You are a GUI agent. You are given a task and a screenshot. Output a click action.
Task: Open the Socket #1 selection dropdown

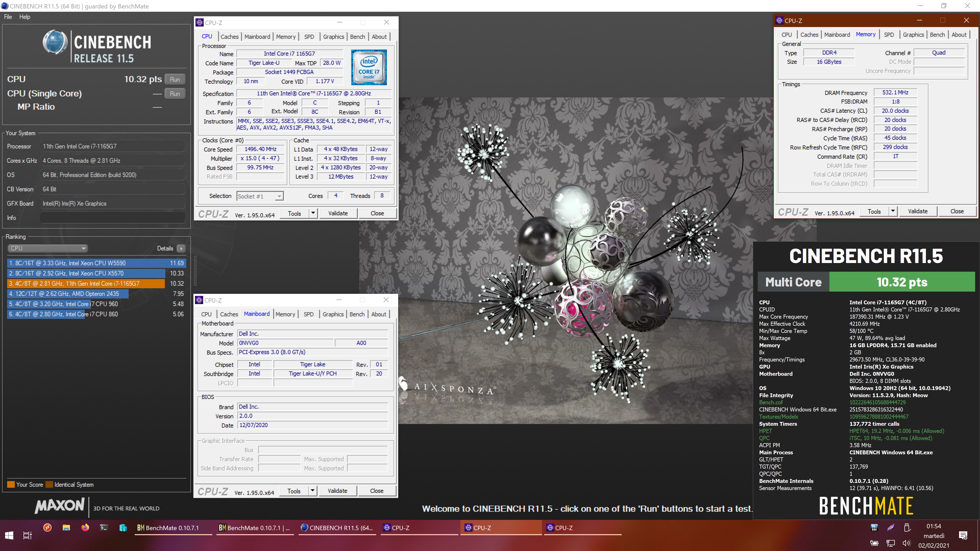click(260, 196)
